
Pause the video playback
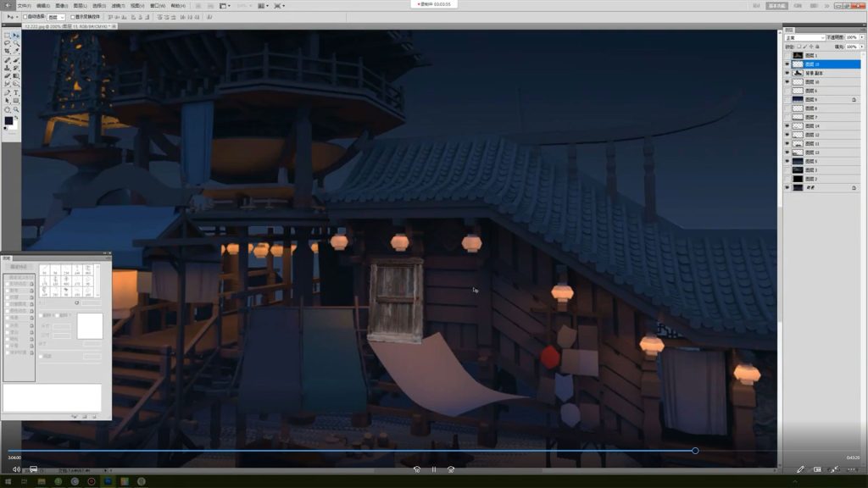[x=434, y=469]
